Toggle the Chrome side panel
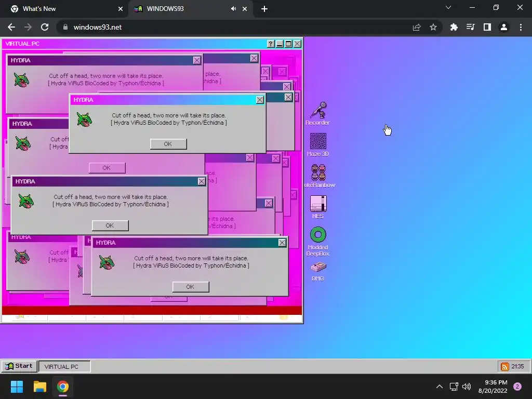 [487, 27]
